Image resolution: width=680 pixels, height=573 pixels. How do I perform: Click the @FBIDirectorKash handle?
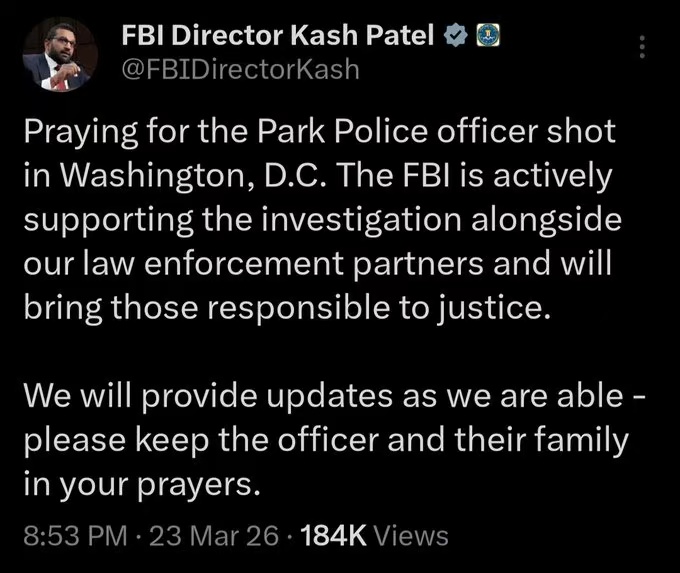240,69
